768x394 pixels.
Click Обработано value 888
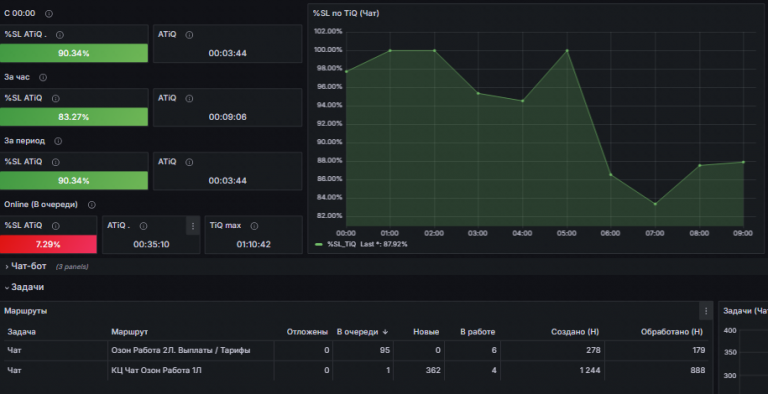pos(697,370)
